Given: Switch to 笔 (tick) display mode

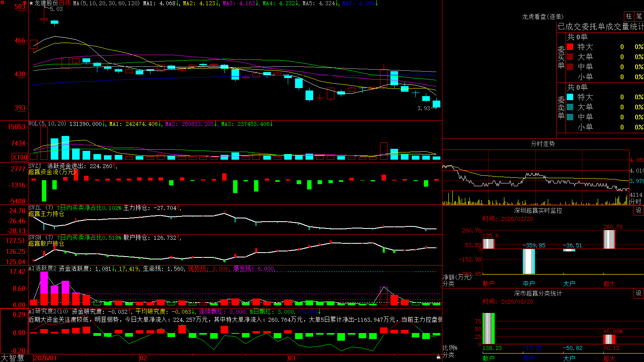Looking at the screenshot, I should 639,16.
